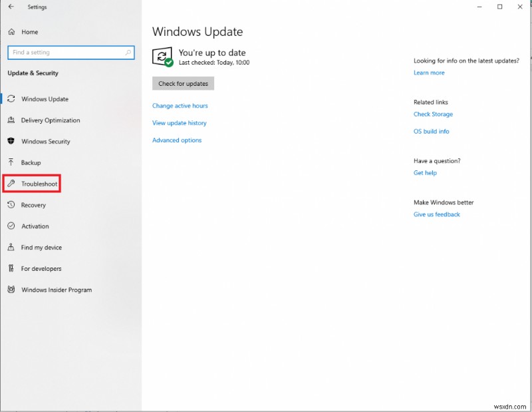The image size is (532, 412).
Task: Open OS build info
Action: coord(431,131)
